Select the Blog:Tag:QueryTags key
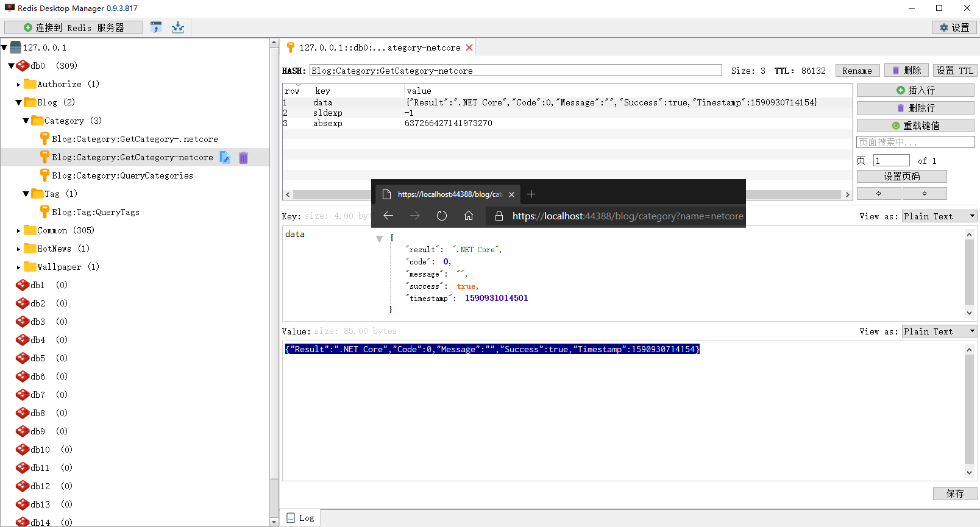The image size is (980, 527). point(96,212)
